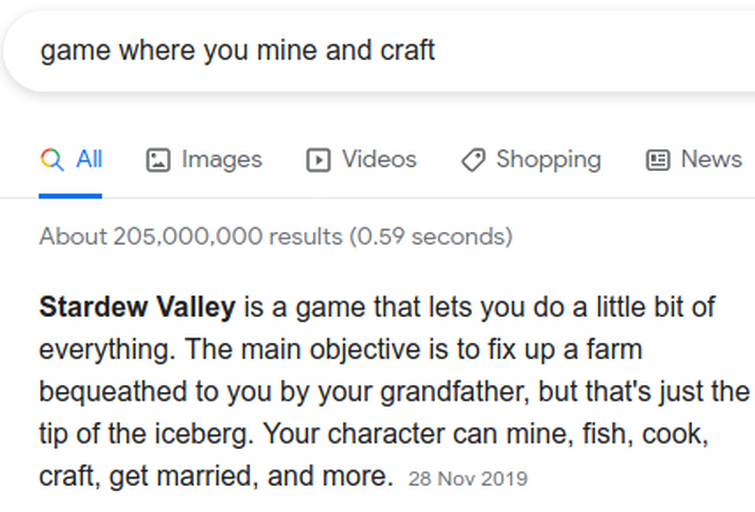
Task: Click the bold Stardew Valley text
Action: click(x=137, y=307)
